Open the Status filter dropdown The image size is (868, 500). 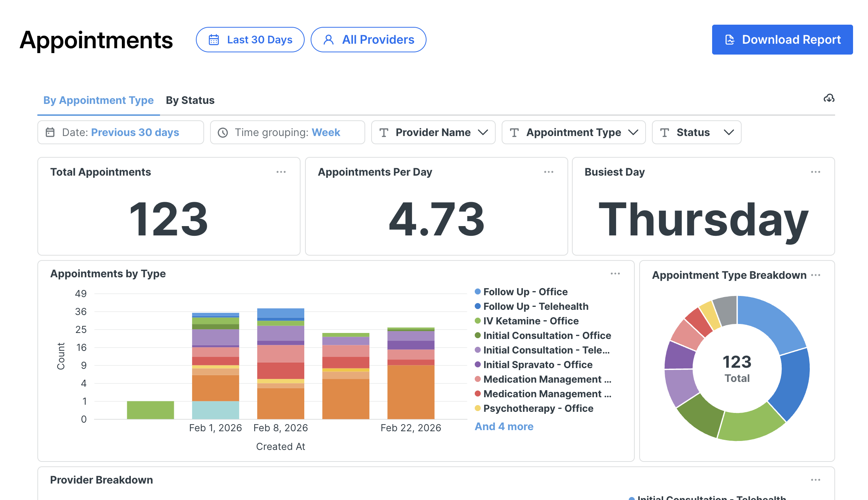tap(696, 132)
